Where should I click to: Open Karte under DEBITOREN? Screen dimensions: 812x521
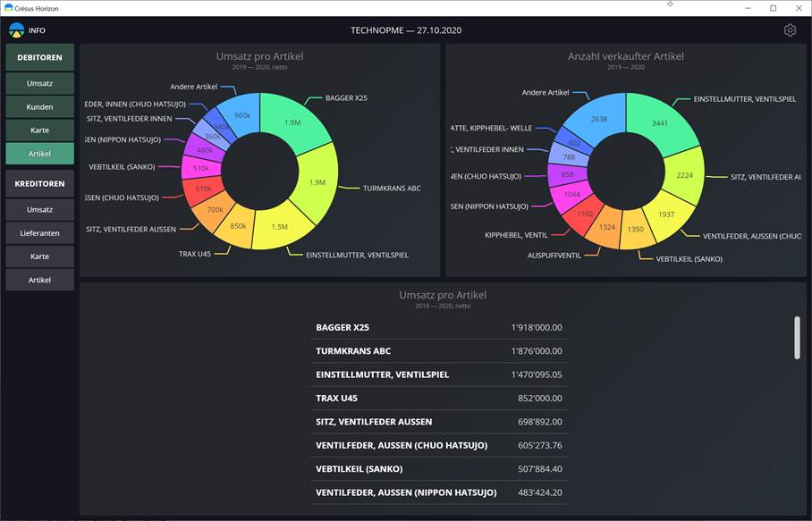click(x=40, y=130)
